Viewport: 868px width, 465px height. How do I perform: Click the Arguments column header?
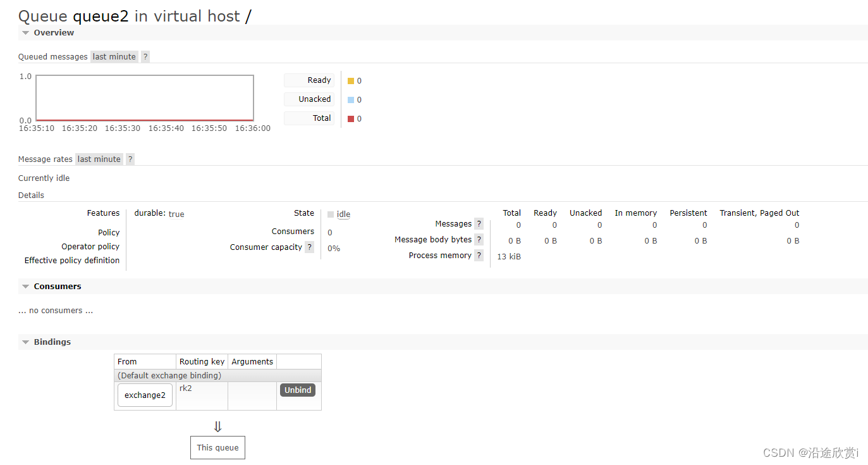pos(252,362)
